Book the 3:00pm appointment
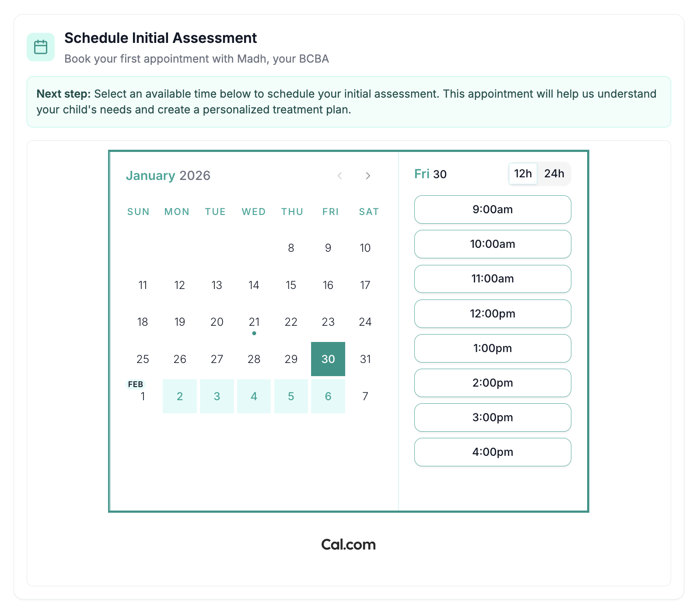Screen dimensions: 700x606 pos(493,417)
